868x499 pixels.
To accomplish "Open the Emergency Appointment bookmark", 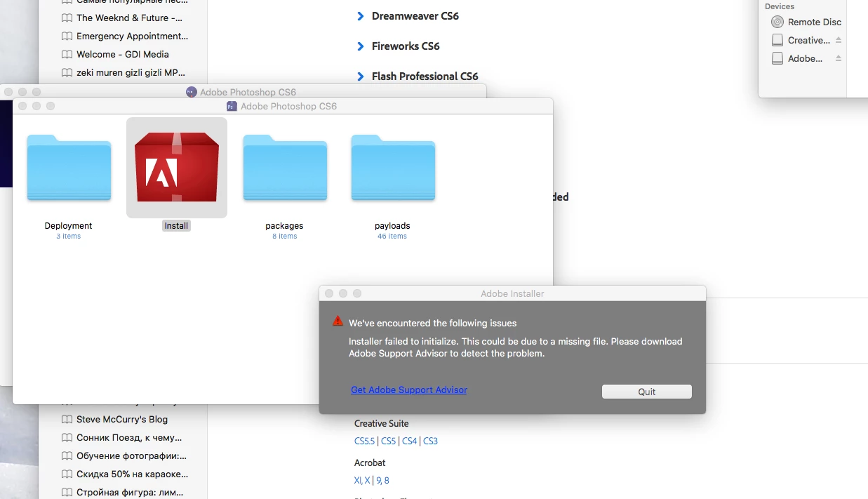I will click(x=133, y=36).
